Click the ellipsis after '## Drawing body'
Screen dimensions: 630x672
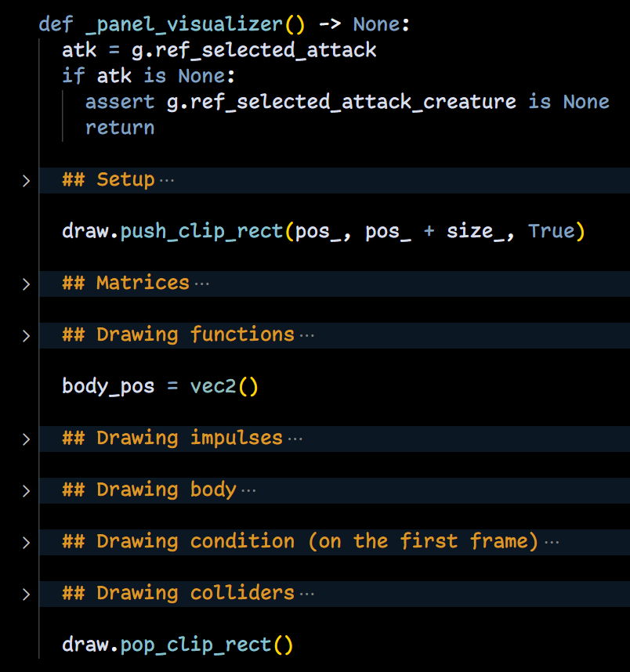click(248, 491)
